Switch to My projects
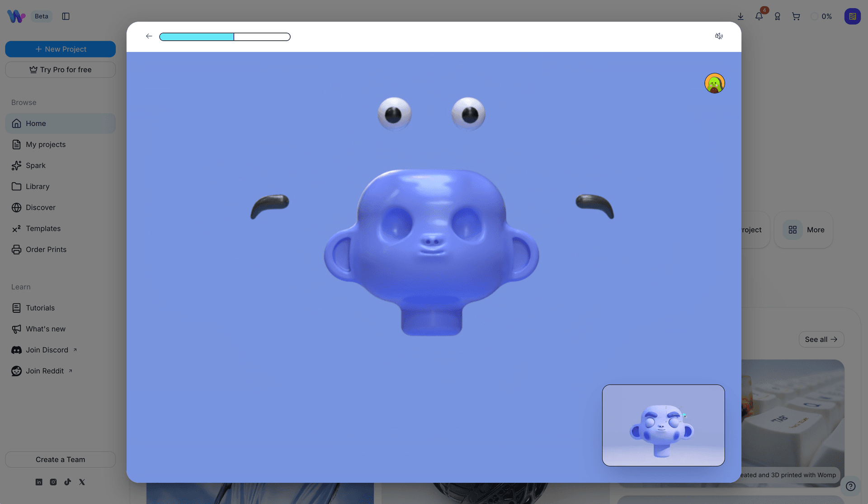Image resolution: width=868 pixels, height=504 pixels. [45, 144]
